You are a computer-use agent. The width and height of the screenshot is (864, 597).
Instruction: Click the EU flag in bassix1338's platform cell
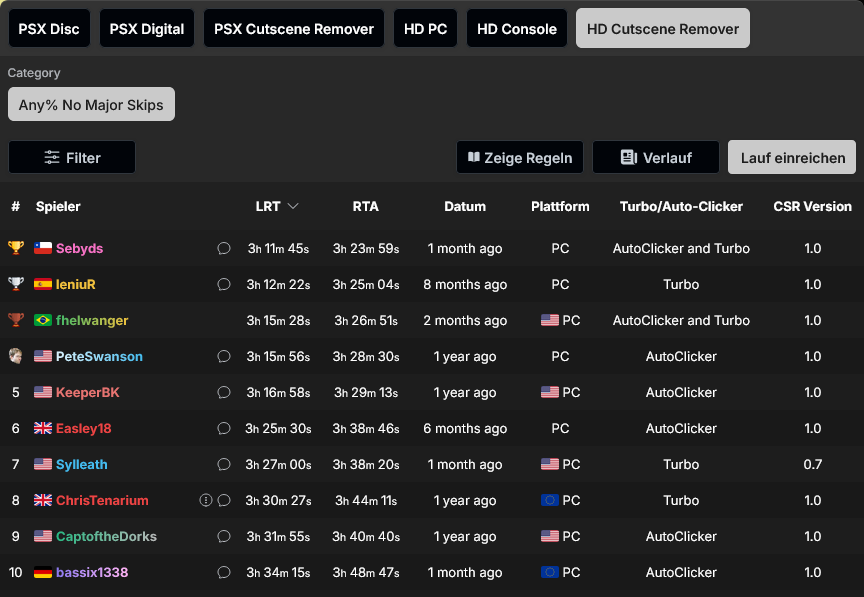[550, 572]
